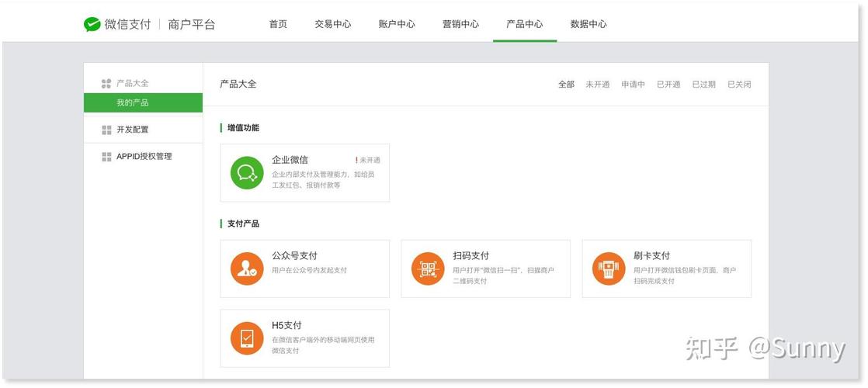This screenshot has width=868, height=388.
Task: Click the 增值功能 section heading
Action: pos(243,128)
